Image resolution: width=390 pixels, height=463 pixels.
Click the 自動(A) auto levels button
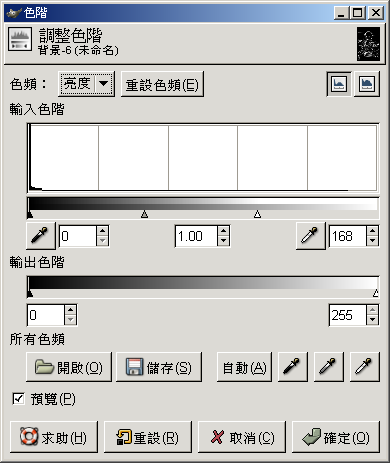244,367
